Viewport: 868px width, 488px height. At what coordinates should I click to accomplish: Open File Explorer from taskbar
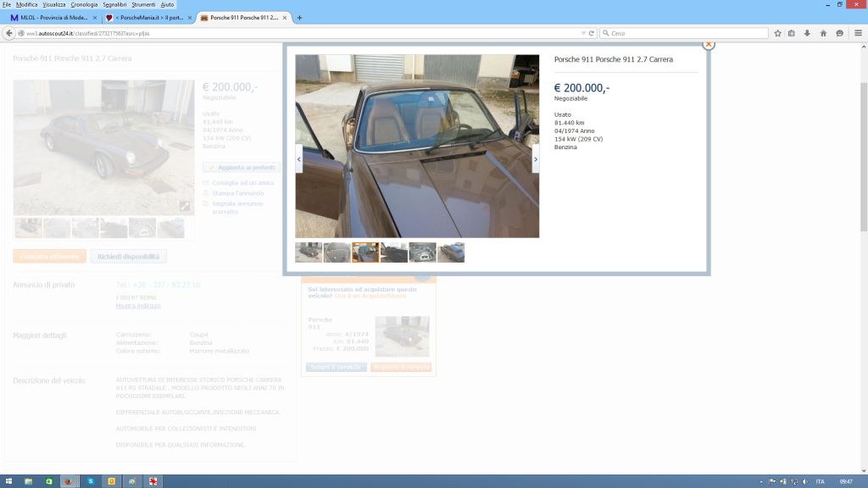point(28,481)
